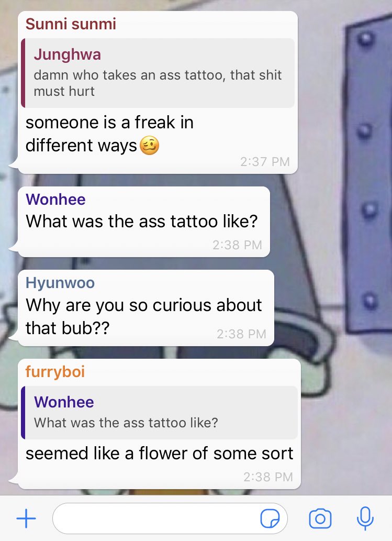
Task: Tap the plus attachment icon
Action: click(x=26, y=518)
